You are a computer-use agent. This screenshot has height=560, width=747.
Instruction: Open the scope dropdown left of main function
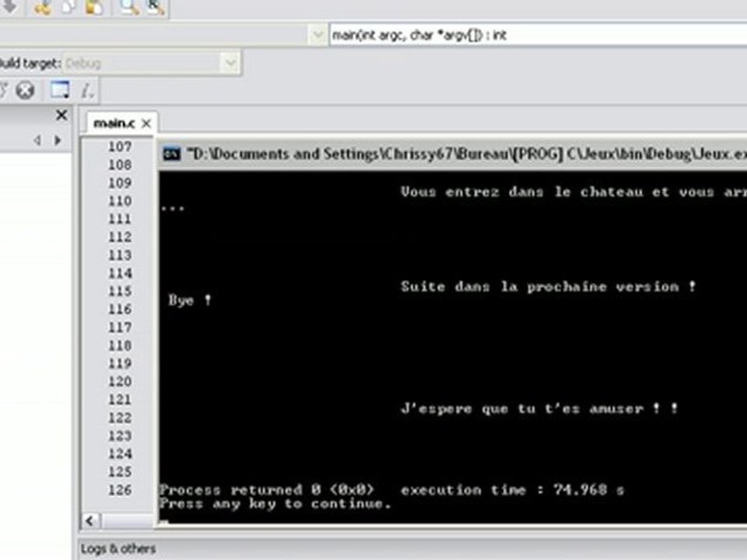317,35
